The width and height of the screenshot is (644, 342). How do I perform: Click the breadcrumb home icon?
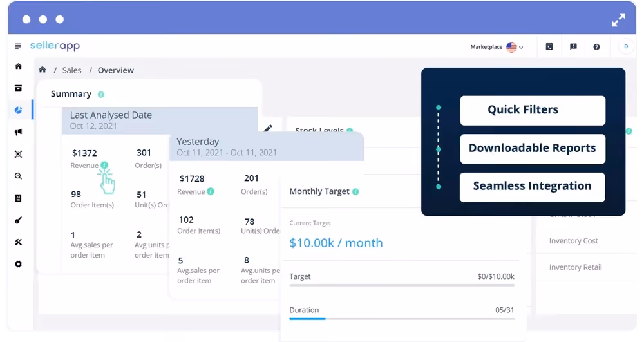coord(43,70)
